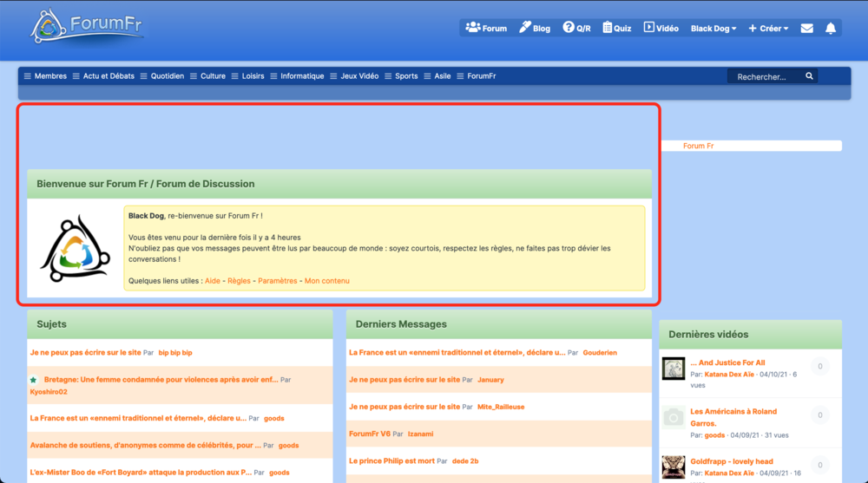Open the envelope messages icon
This screenshot has width=868, height=483.
806,29
